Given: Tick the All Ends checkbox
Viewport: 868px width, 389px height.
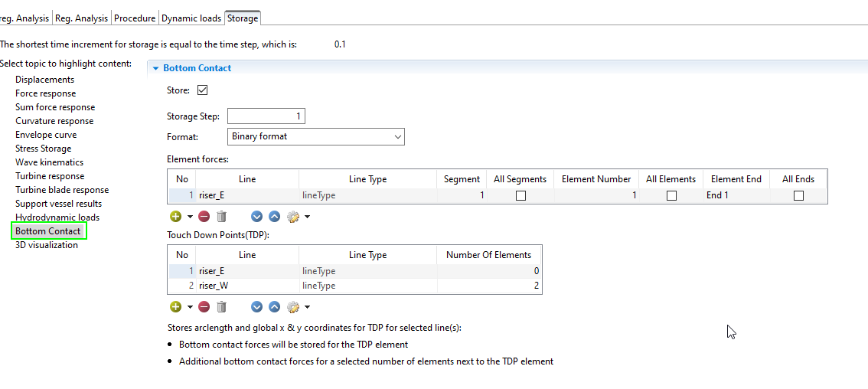Looking at the screenshot, I should (x=798, y=195).
